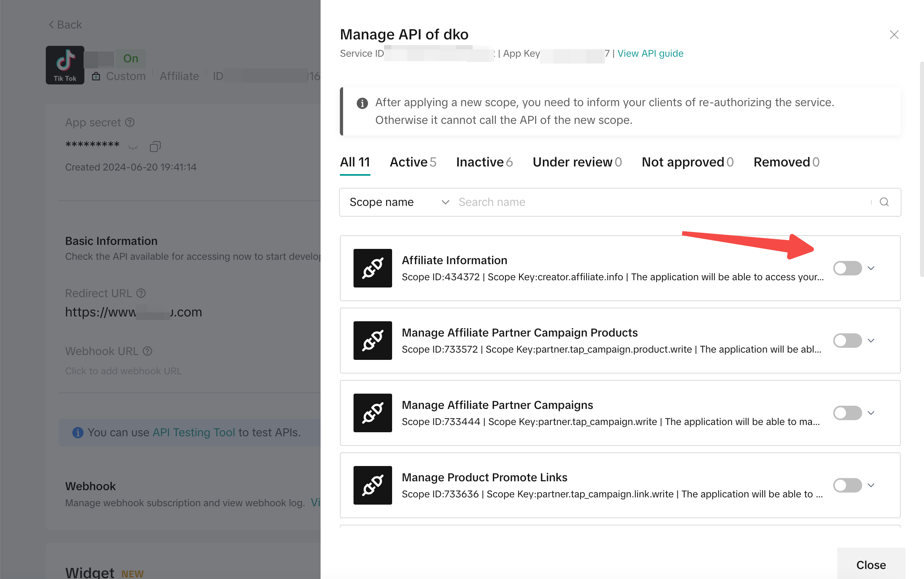The height and width of the screenshot is (579, 924).
Task: Click the Close button
Action: click(x=871, y=565)
